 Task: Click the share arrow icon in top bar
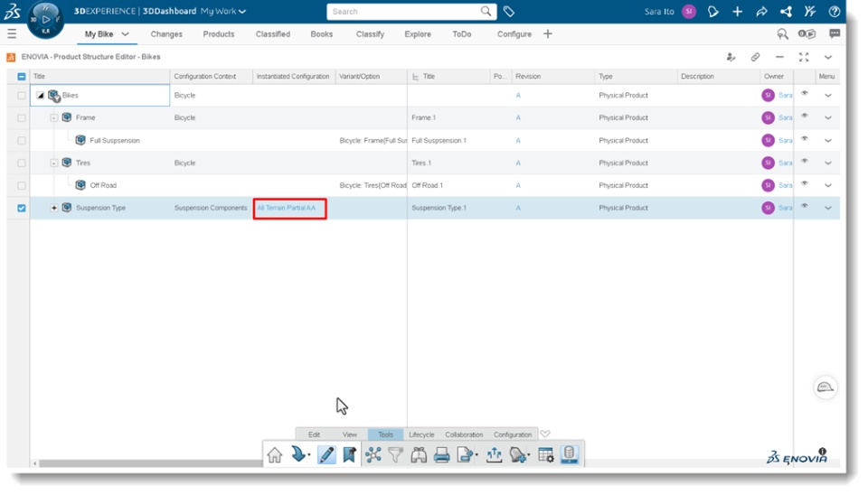coord(761,11)
